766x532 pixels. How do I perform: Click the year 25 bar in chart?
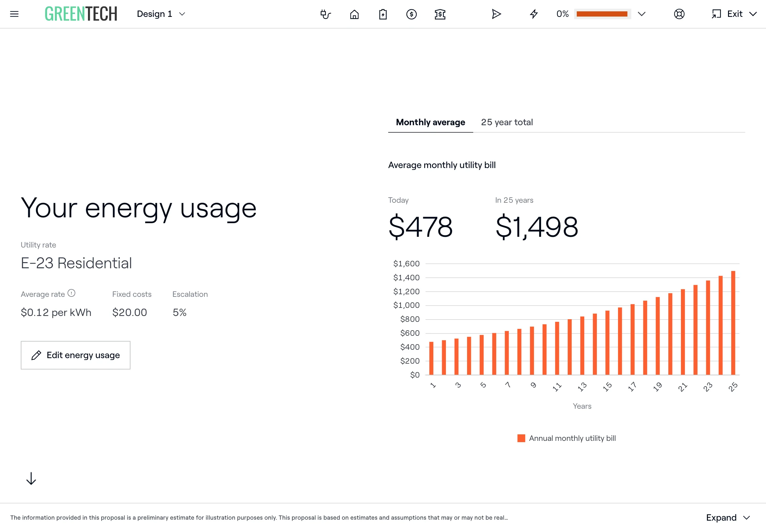[x=733, y=323]
